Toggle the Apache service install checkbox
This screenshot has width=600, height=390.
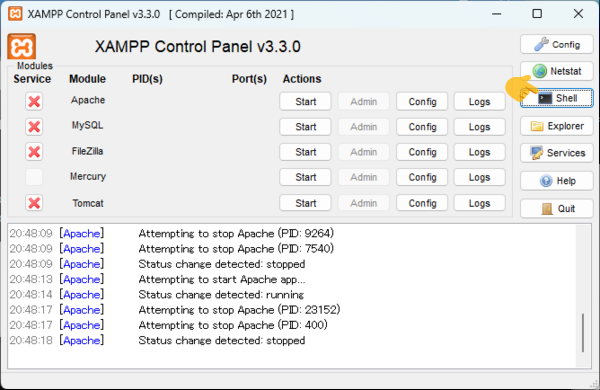(x=34, y=101)
